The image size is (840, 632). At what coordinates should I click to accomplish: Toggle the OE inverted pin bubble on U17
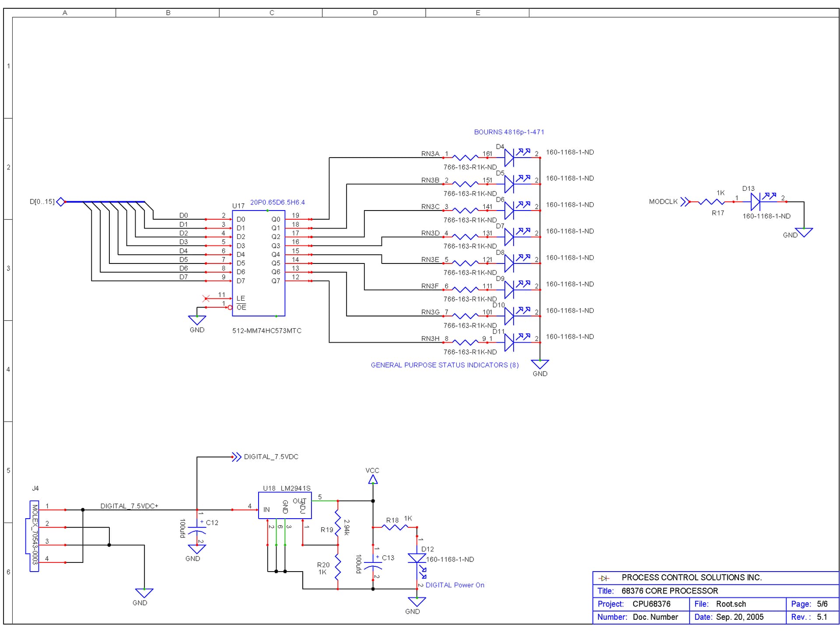pos(231,307)
